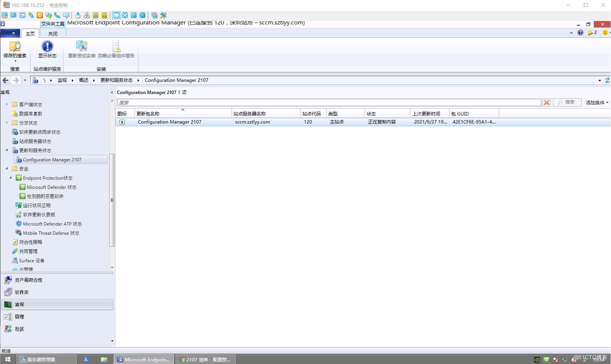
Task: Select Mobile Threat Defense 状态 tree item
Action: click(51, 233)
